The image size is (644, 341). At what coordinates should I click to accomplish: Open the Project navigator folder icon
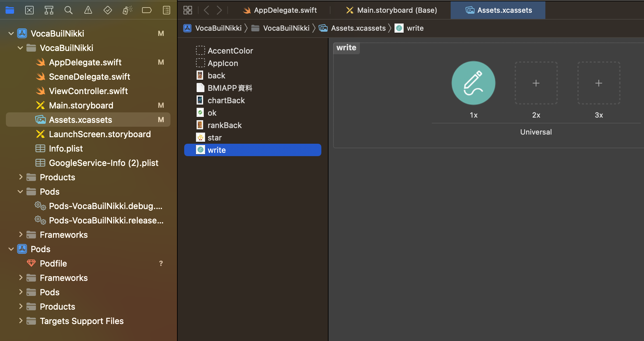[x=10, y=10]
